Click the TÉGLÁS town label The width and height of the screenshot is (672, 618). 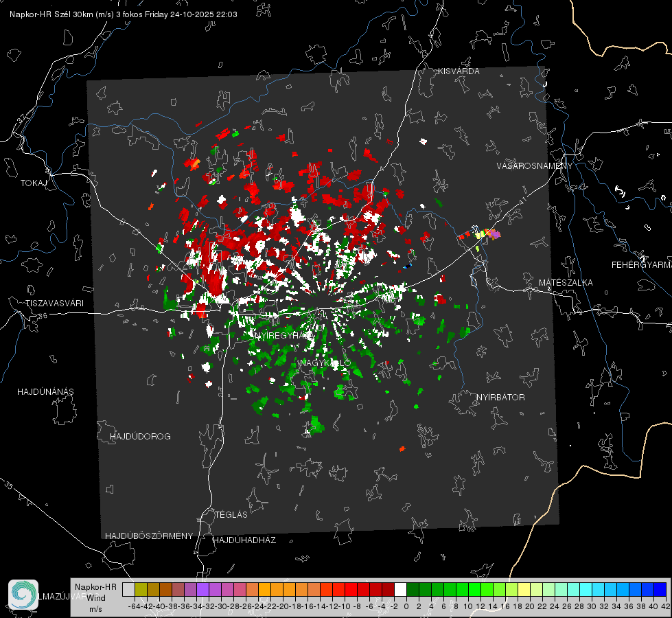pyautogui.click(x=231, y=515)
